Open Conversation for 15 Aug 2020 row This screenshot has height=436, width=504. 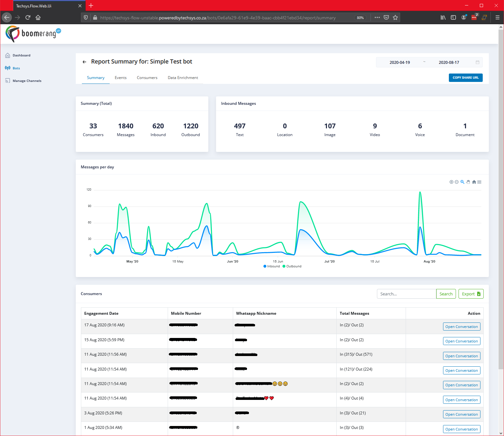coord(461,341)
